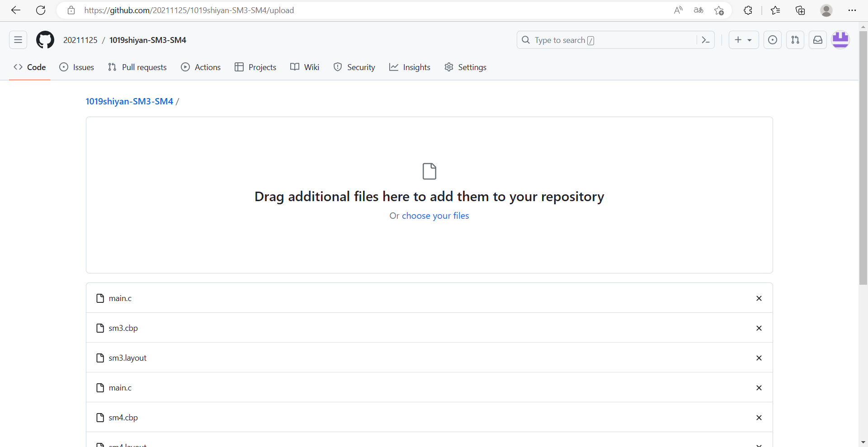Remove sm4.cbp from the upload list
Screen dimensions: 868x447
click(759, 418)
